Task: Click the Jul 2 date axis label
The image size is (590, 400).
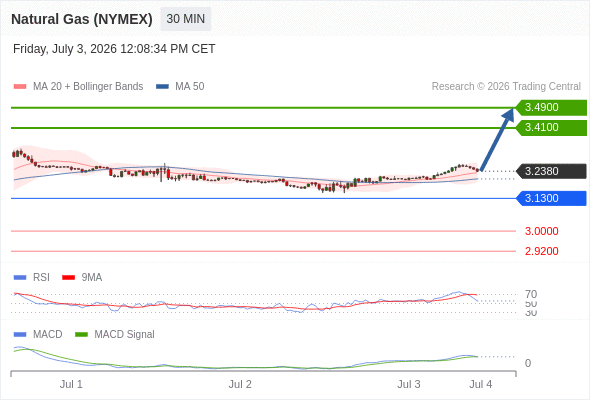Action: tap(240, 384)
